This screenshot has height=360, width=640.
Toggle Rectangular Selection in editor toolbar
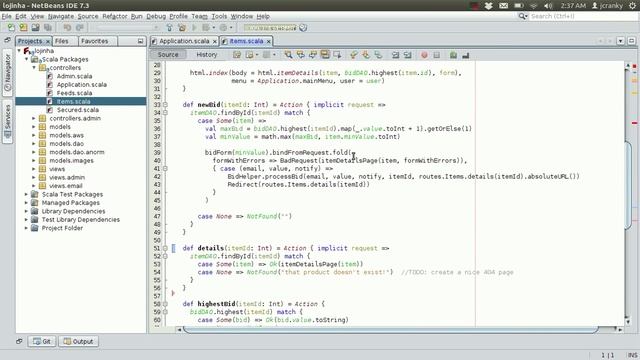(x=337, y=55)
